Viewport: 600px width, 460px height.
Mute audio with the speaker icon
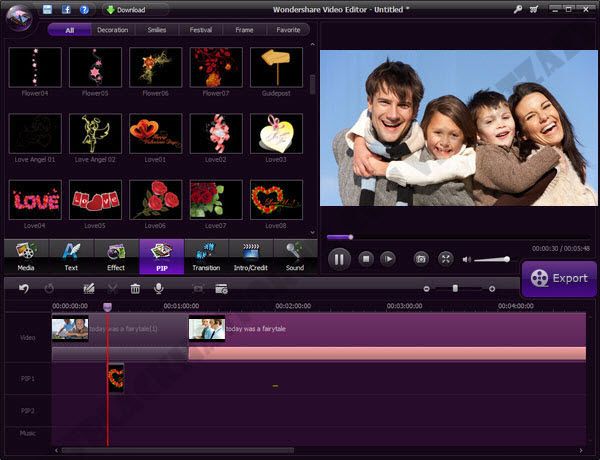click(x=466, y=259)
